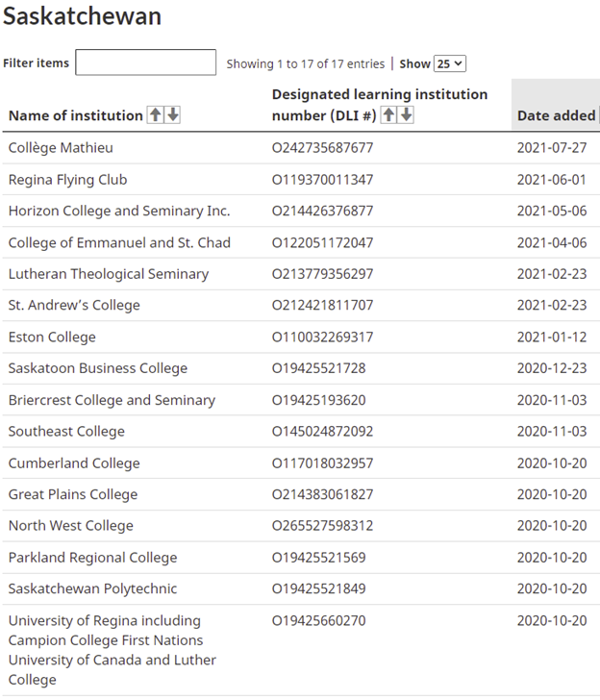The image size is (600, 700).
Task: Select the North West College row
Action: click(301, 525)
